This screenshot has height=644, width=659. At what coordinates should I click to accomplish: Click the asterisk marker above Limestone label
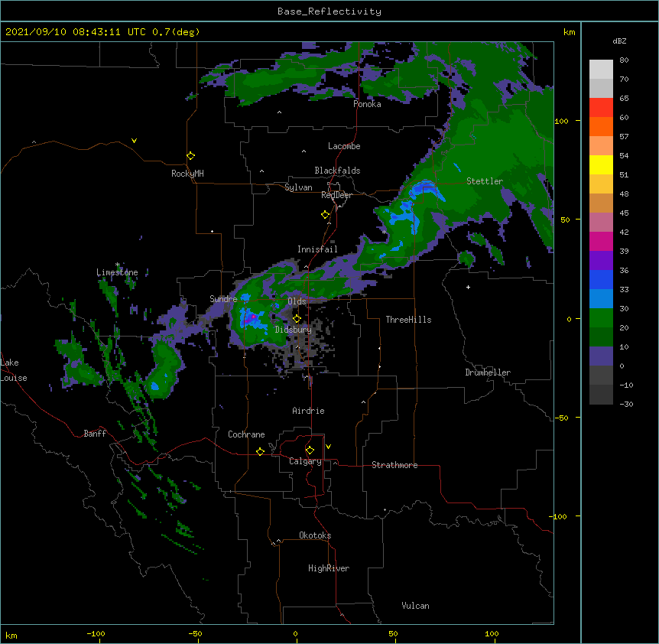point(118,265)
